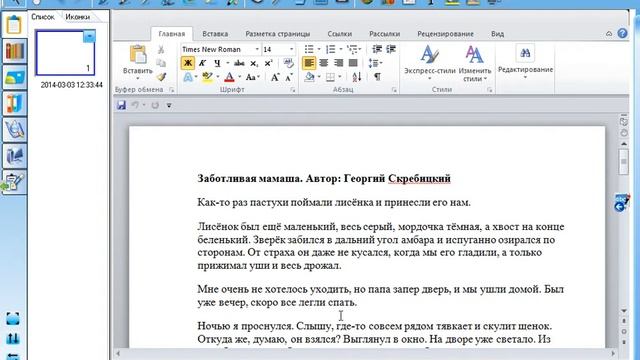The image size is (640, 360).
Task: Open the Экспресс-стили gallery button
Action: (430, 62)
